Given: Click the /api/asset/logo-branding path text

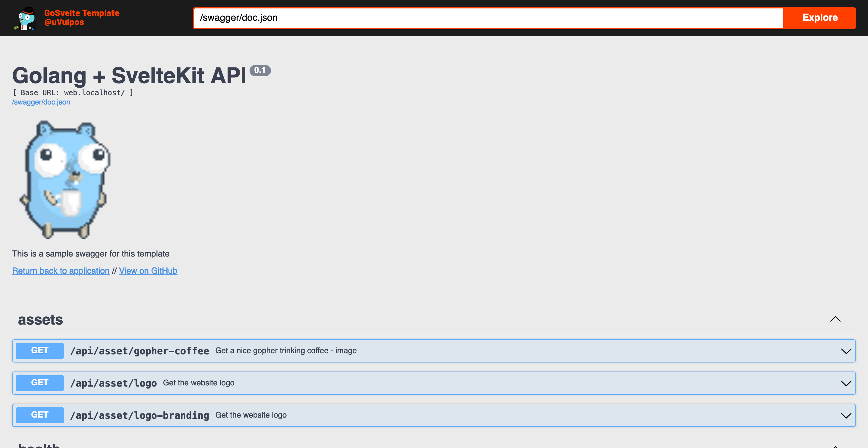Looking at the screenshot, I should pos(140,415).
